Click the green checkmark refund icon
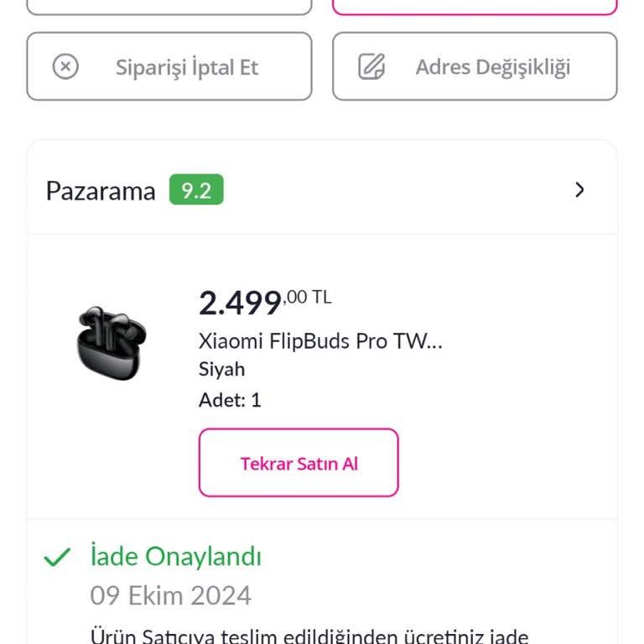 [57, 558]
